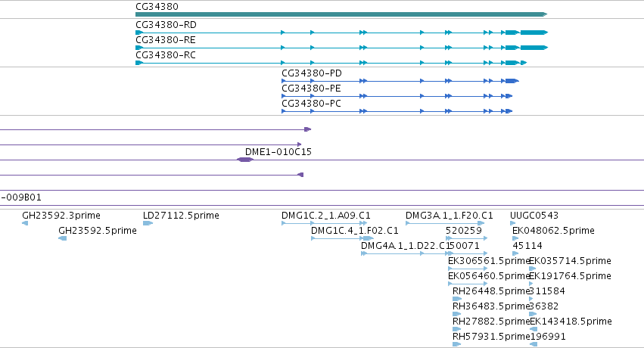Select DMG4A.1_1.D22.C1 feature label
The image size is (644, 348).
(x=406, y=246)
